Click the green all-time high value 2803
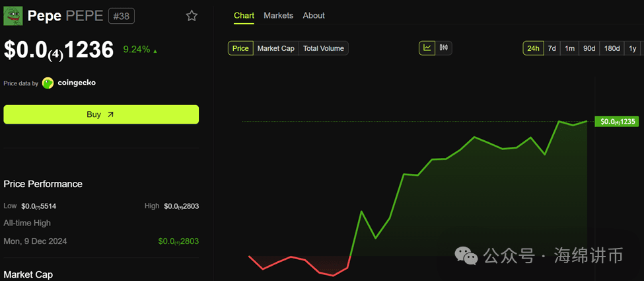The width and height of the screenshot is (644, 281). (x=178, y=241)
